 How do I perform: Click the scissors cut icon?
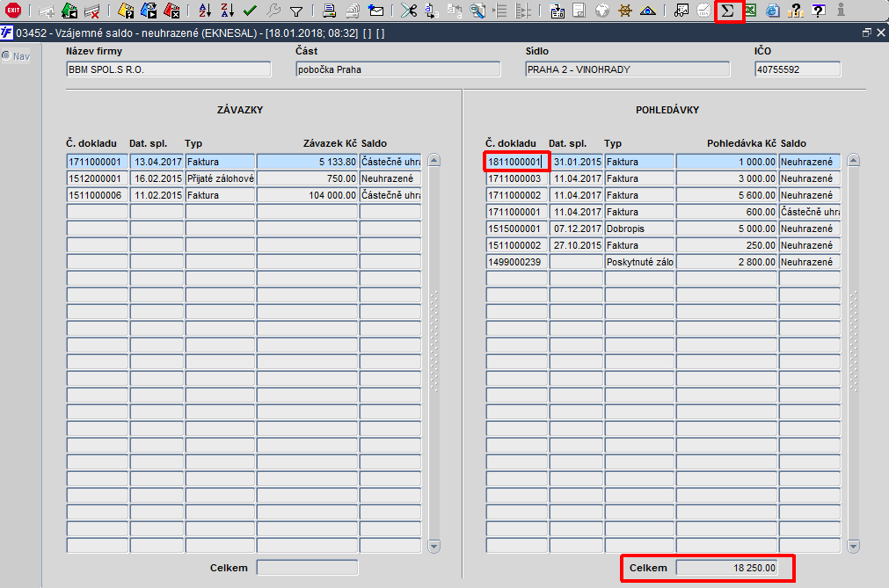pos(408,11)
